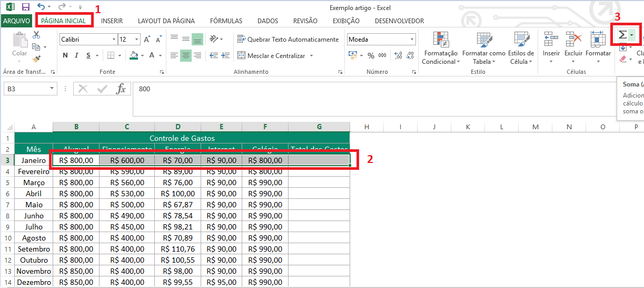Open the ARQUIVO file menu
Screen dimensions: 644x288
pyautogui.click(x=16, y=21)
